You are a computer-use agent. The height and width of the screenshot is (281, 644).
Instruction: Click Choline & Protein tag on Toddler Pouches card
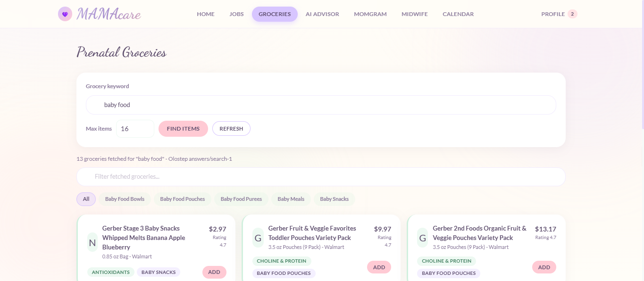(282, 261)
